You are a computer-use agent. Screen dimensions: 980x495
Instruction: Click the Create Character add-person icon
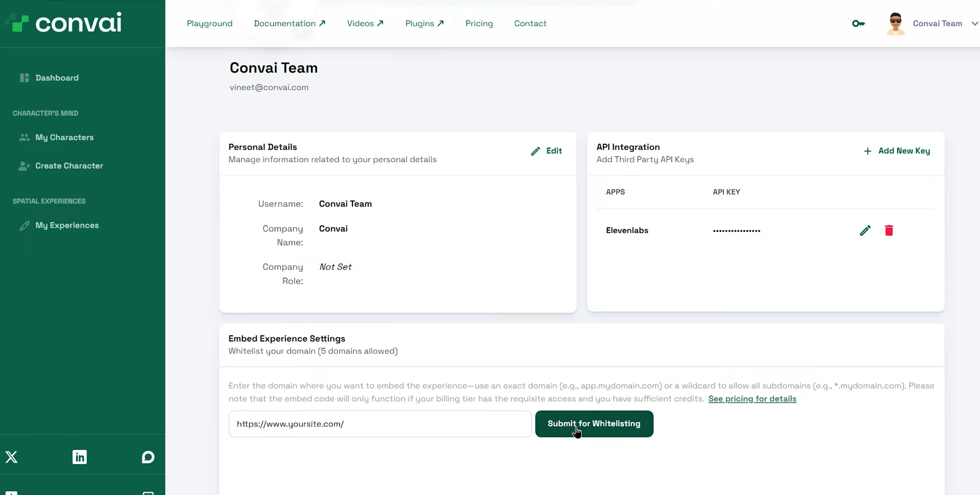24,166
